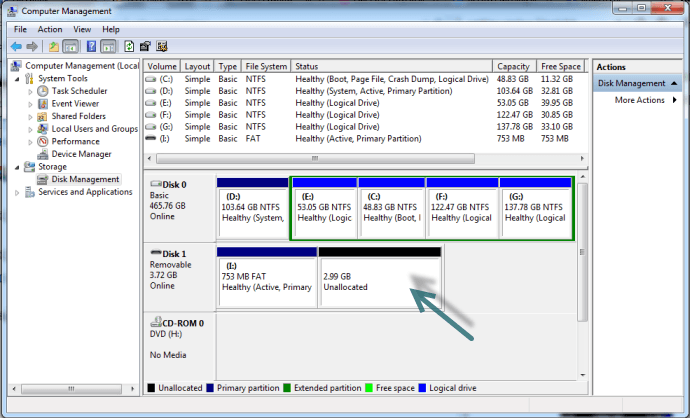Click the volume list horizontal scrollbar thumb
The width and height of the screenshot is (690, 418).
coord(315,158)
